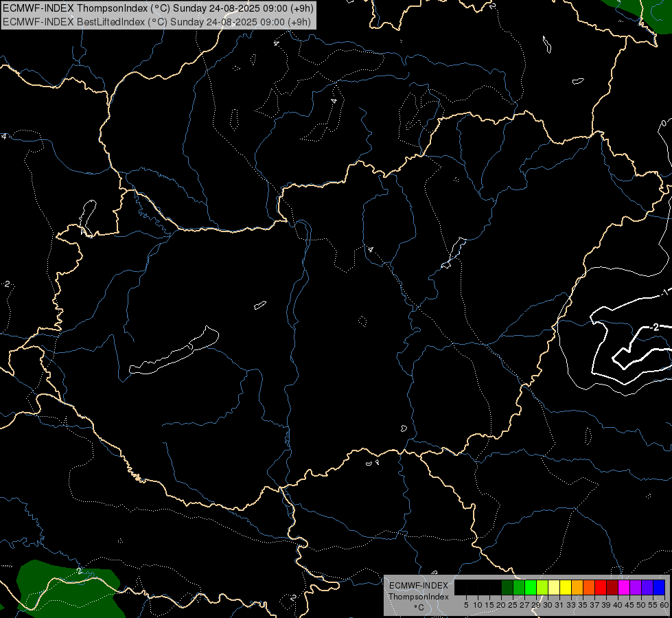Click the bold -2 contour label

click(654, 328)
